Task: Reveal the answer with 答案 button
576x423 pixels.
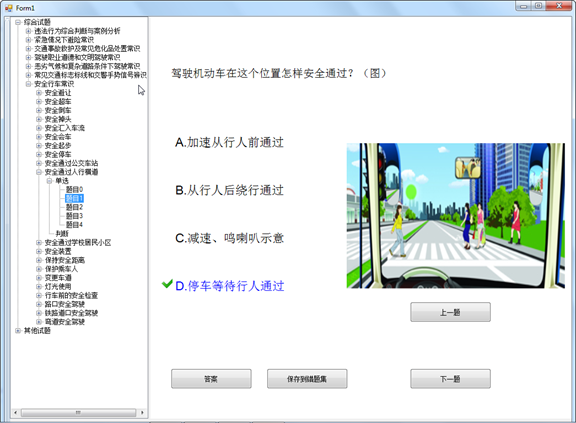Action: [211, 379]
